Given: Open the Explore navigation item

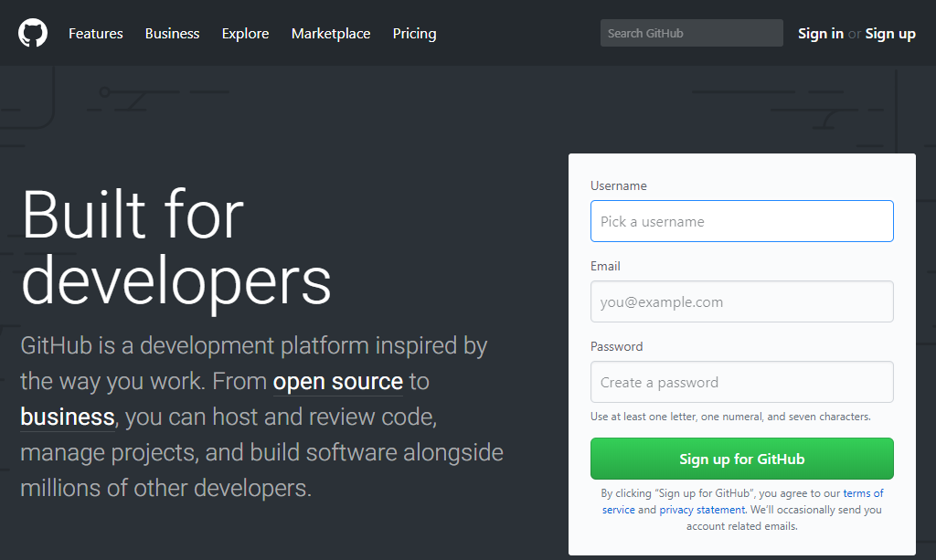Looking at the screenshot, I should (x=245, y=34).
